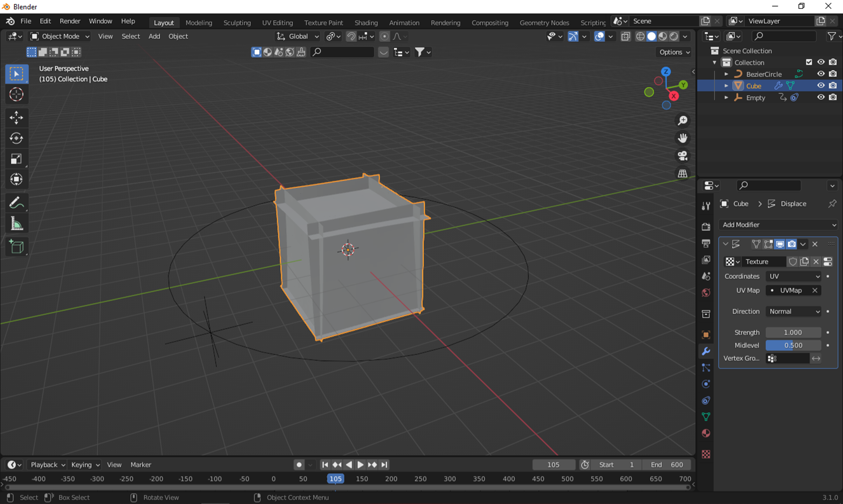Click X axis on navigation gizmo
The height and width of the screenshot is (504, 843).
[673, 96]
